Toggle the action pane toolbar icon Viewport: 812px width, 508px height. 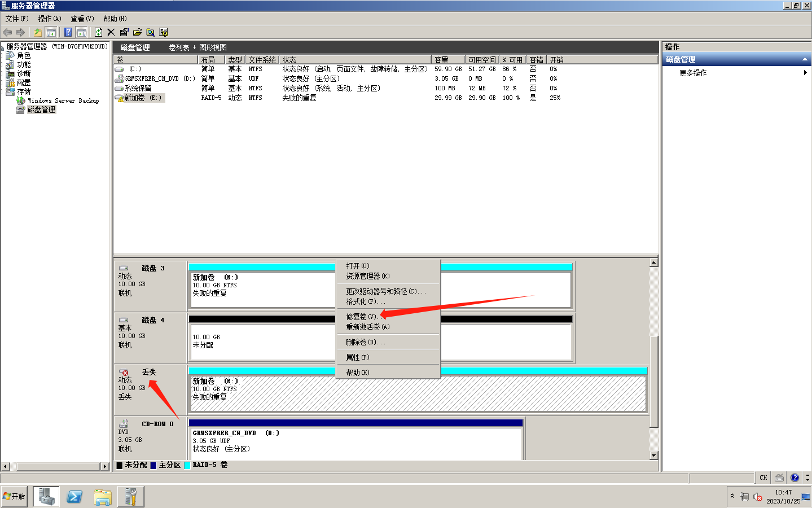81,32
